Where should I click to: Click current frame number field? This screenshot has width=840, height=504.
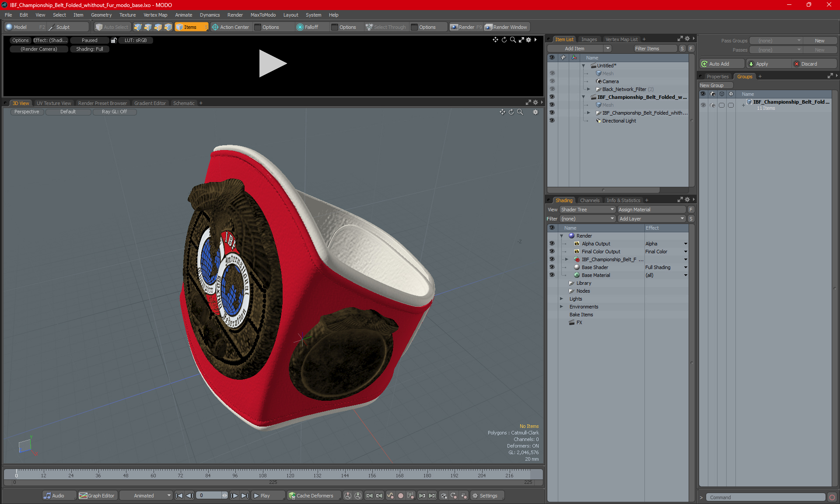(209, 496)
